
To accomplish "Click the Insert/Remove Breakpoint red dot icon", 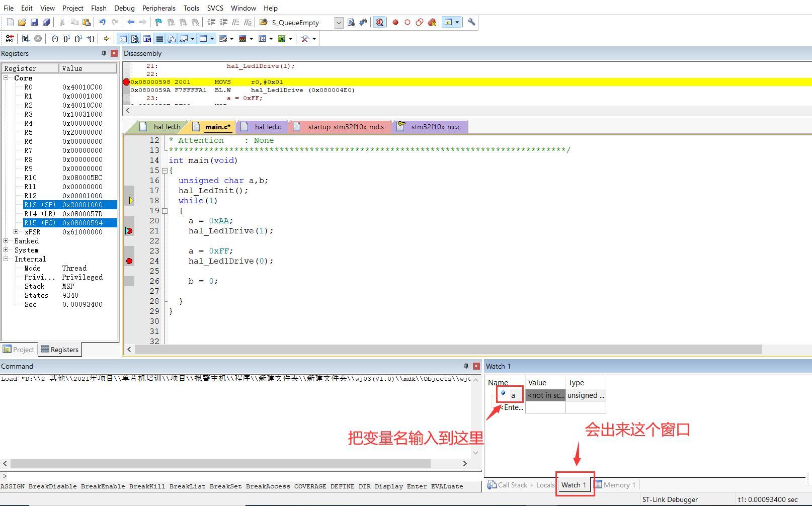I will point(395,22).
